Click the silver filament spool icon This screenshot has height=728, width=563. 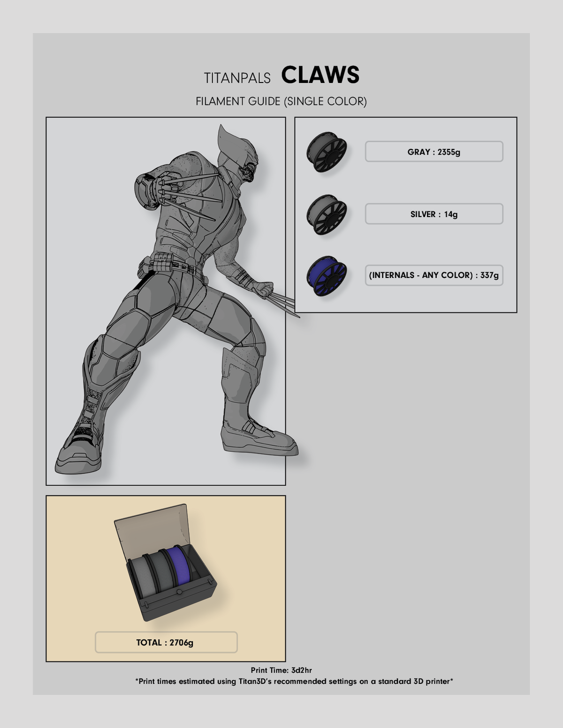tap(327, 214)
